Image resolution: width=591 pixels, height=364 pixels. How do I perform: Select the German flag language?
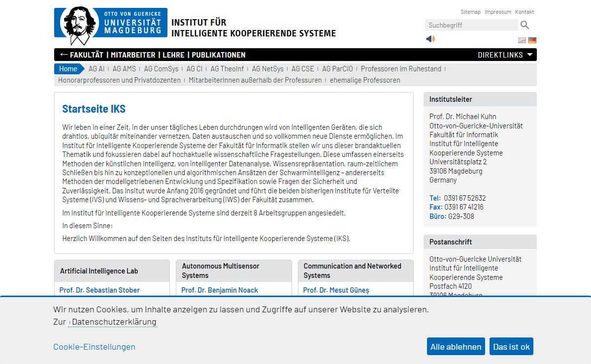tap(532, 40)
